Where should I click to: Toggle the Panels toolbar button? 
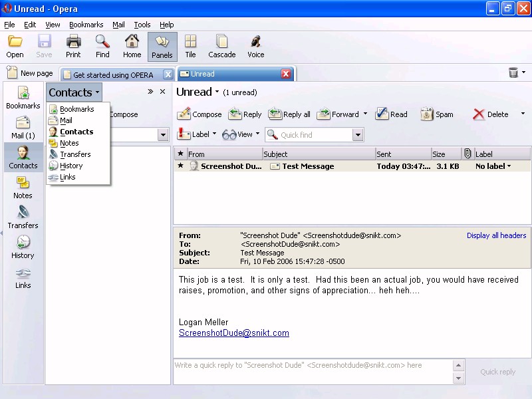[x=162, y=46]
